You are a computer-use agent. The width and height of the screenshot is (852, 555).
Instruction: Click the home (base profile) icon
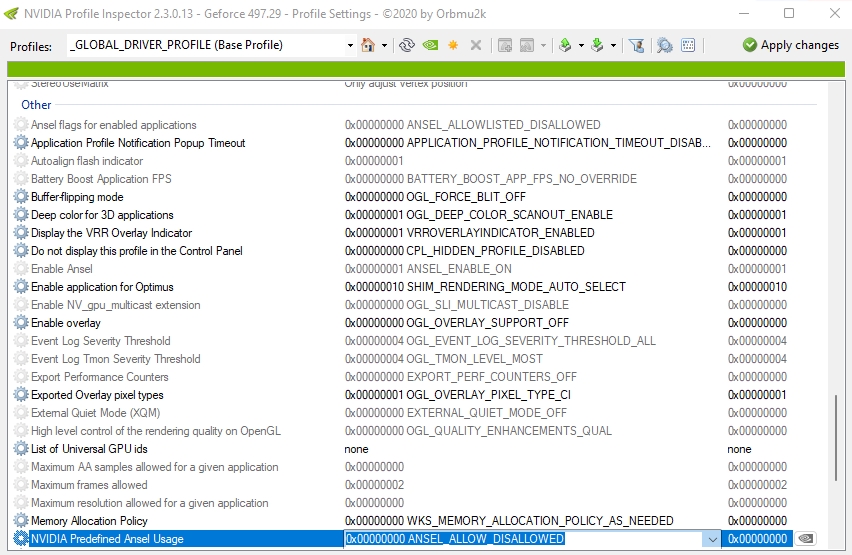(x=368, y=45)
